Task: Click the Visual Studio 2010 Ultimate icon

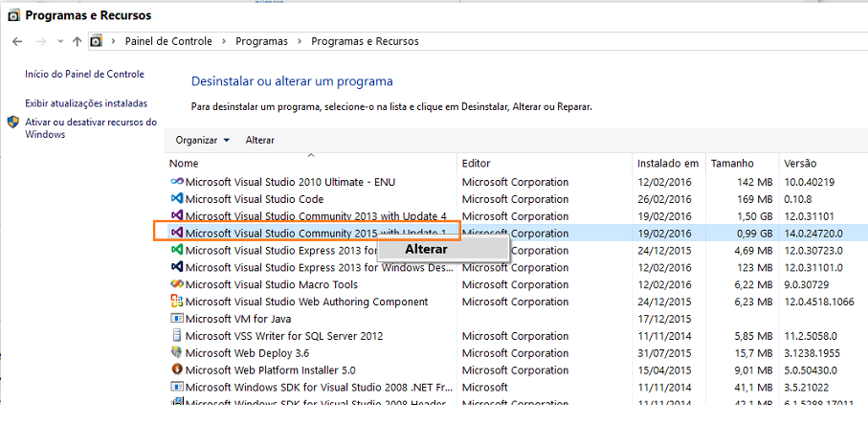Action: coord(177,182)
